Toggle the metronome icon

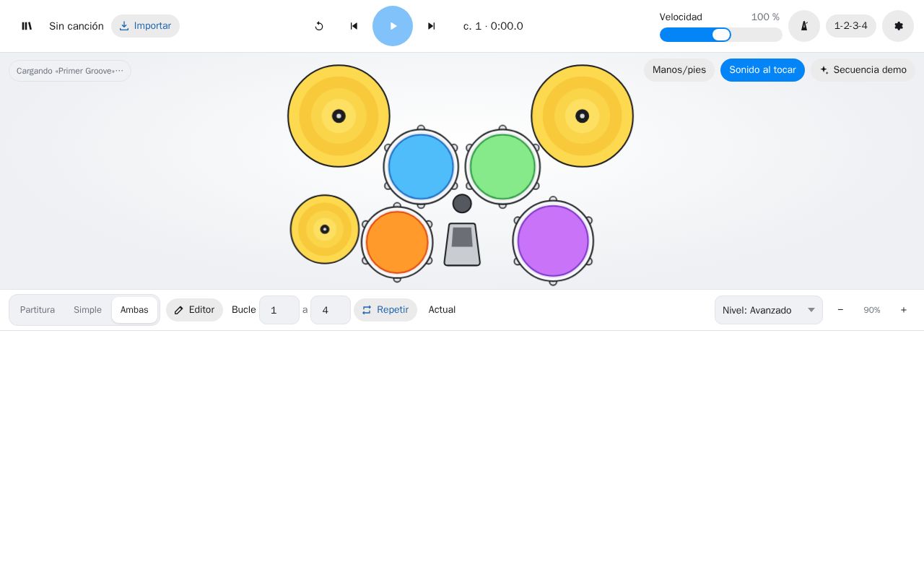click(x=804, y=26)
